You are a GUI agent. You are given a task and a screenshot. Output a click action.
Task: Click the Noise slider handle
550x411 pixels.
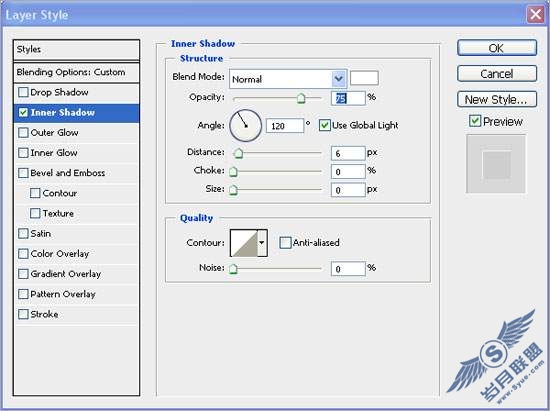tap(233, 269)
